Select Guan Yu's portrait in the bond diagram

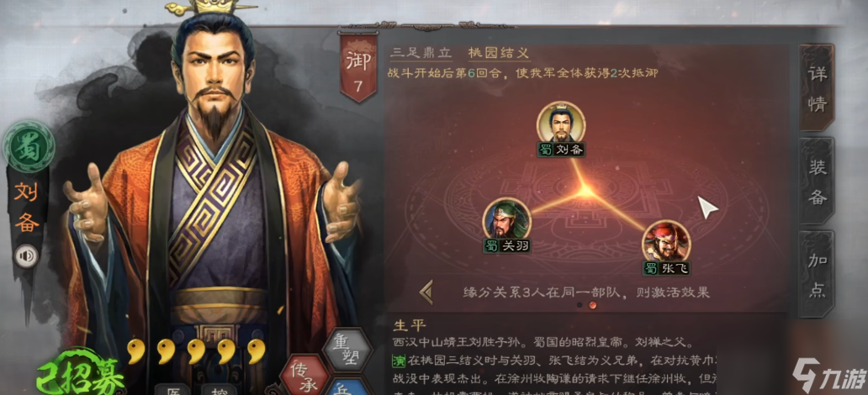507,219
